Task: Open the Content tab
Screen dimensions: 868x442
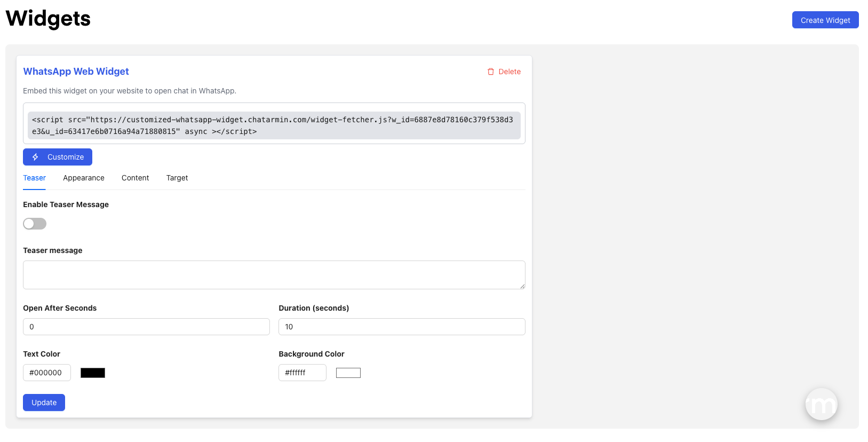Action: click(x=135, y=178)
